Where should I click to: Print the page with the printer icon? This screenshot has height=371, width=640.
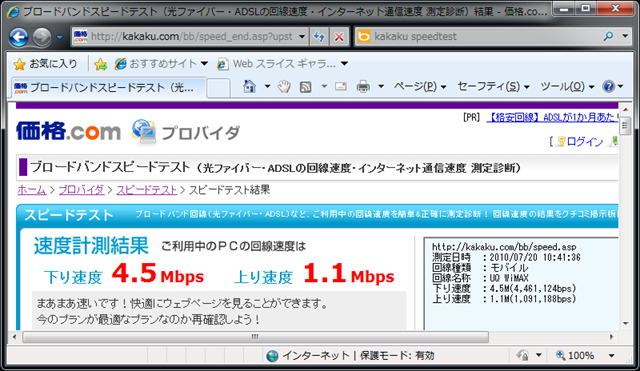363,87
